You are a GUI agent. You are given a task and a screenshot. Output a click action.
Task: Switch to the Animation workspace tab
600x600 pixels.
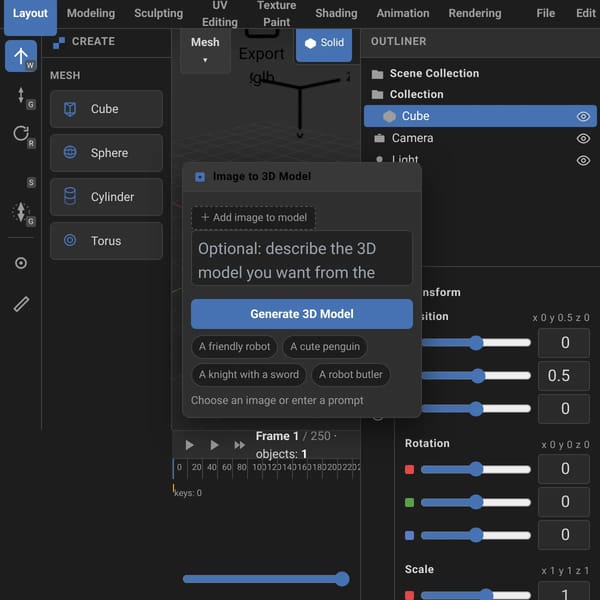(403, 13)
